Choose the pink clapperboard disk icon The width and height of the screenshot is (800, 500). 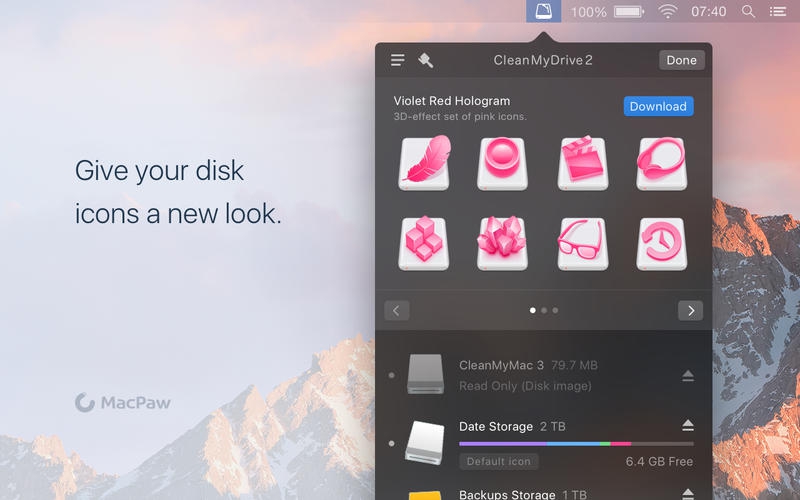point(582,163)
